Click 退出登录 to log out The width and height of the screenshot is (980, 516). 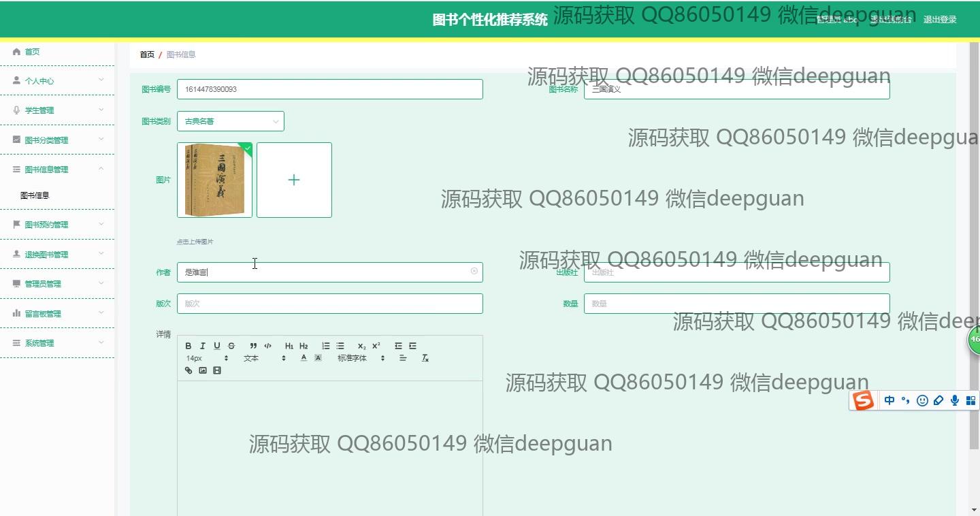pyautogui.click(x=940, y=20)
